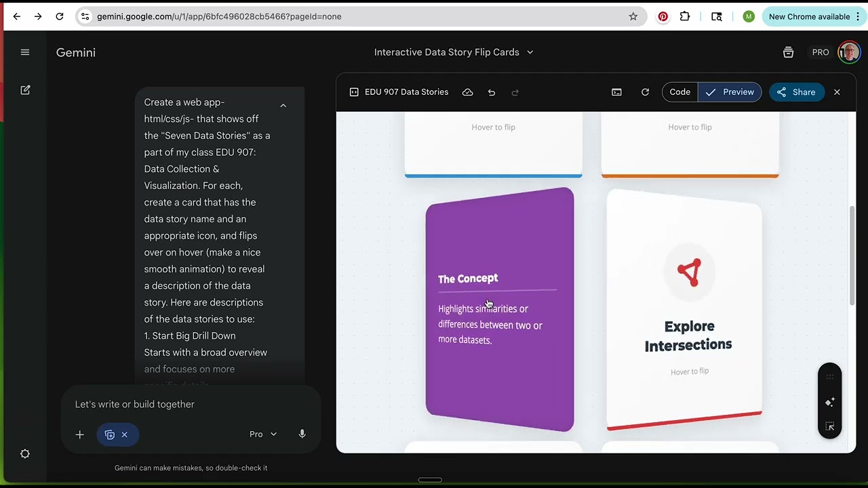This screenshot has width=868, height=488.
Task: Close the EDU 907 Data Stories canvas
Action: tap(837, 92)
